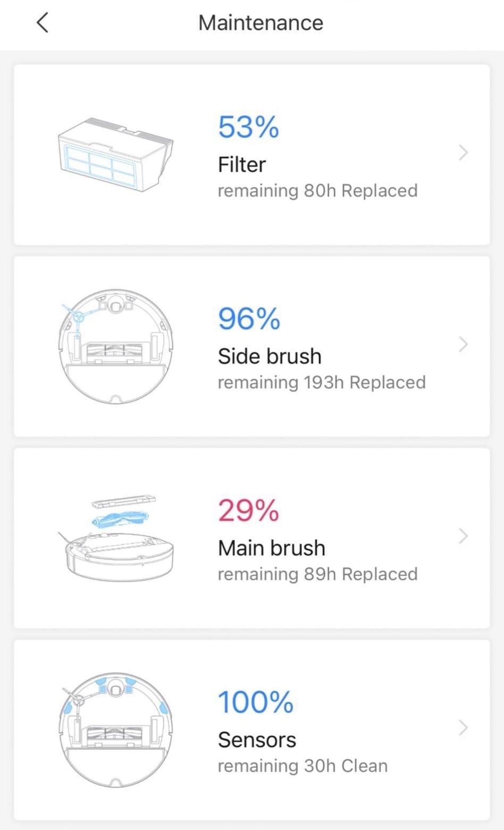Screen dimensions: 504x830
Task: Tap the sensors robot underside illustration
Action: pos(115,730)
